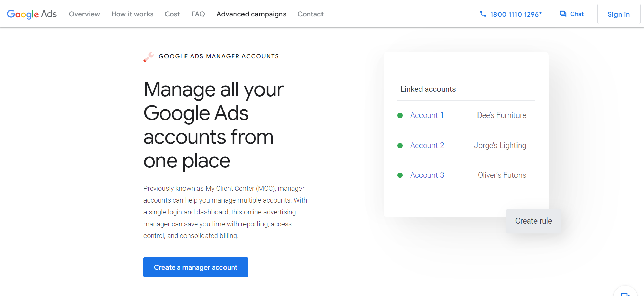The image size is (644, 296).
Task: Click the phone icon beside 1800 number
Action: point(483,14)
